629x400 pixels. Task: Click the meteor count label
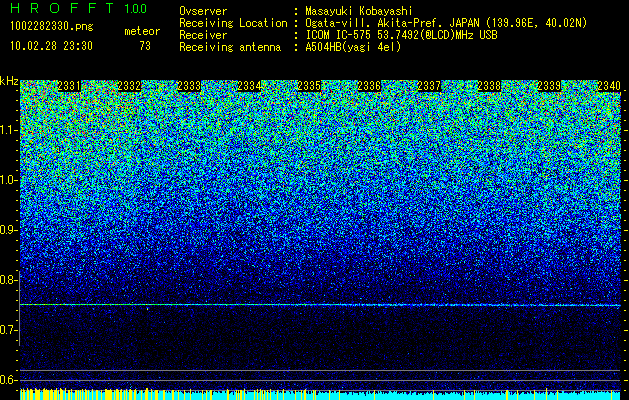click(142, 31)
